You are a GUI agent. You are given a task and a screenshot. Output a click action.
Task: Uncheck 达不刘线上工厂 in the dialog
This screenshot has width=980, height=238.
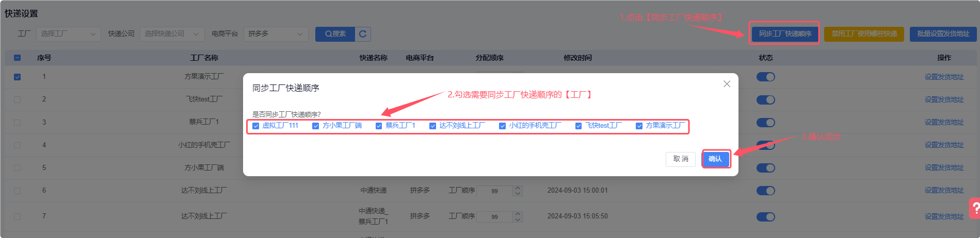[x=432, y=126]
